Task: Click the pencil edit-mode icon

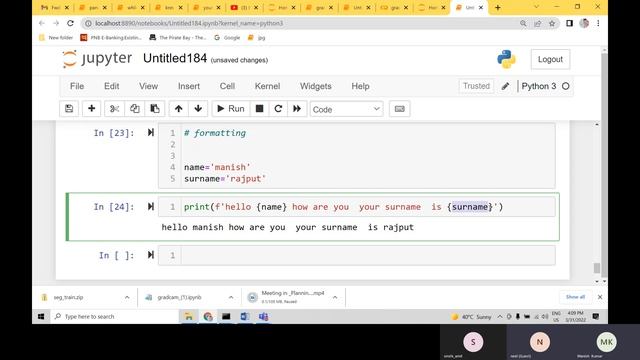Action: (505, 86)
